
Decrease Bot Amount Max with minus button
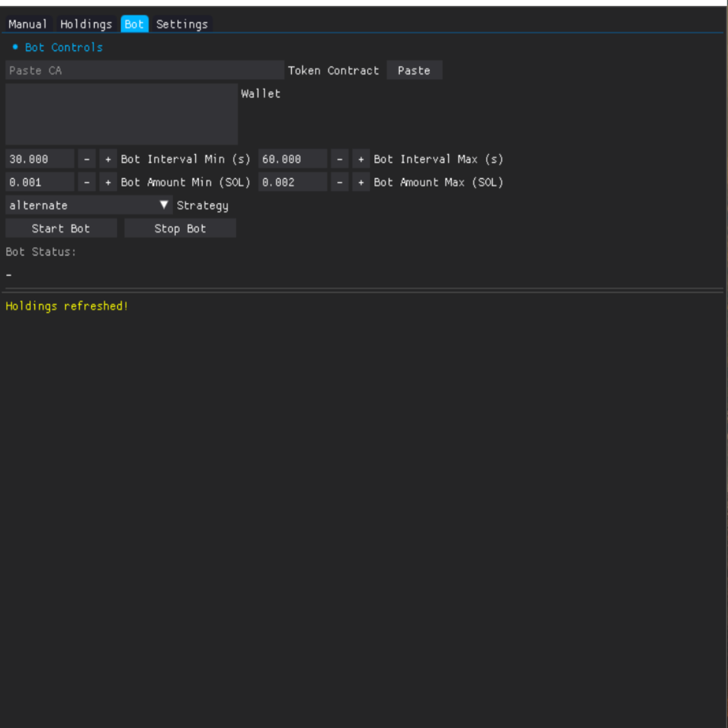click(x=340, y=182)
